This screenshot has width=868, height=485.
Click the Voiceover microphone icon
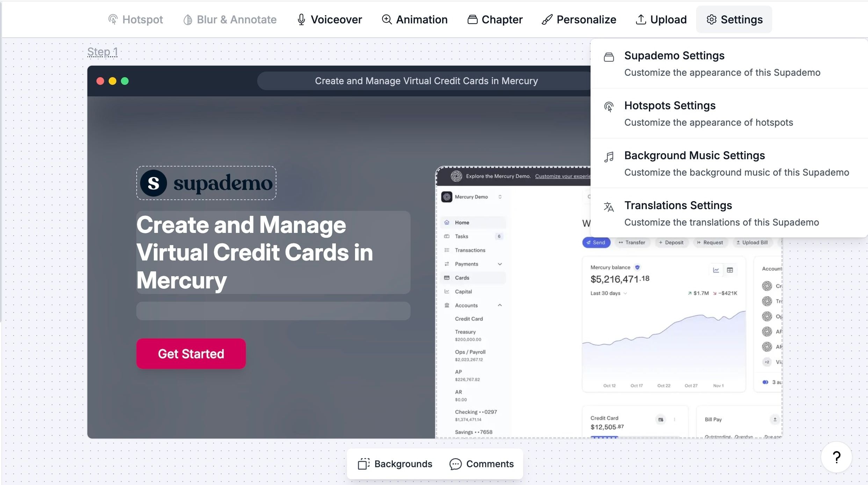(x=301, y=20)
